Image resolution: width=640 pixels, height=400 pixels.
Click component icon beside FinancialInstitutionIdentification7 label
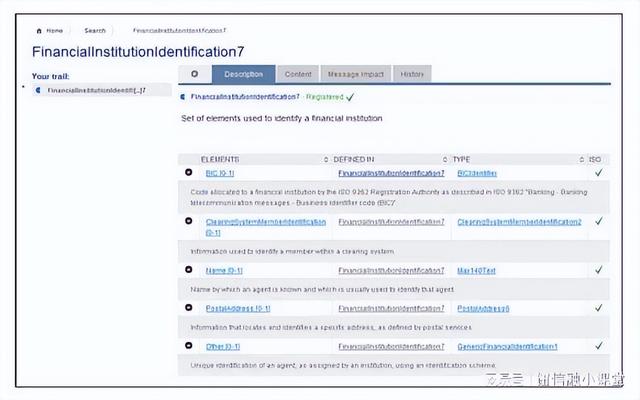tap(183, 97)
